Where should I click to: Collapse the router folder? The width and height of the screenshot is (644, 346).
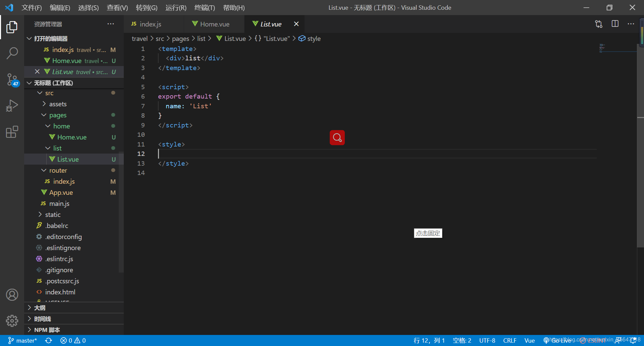pos(74,170)
